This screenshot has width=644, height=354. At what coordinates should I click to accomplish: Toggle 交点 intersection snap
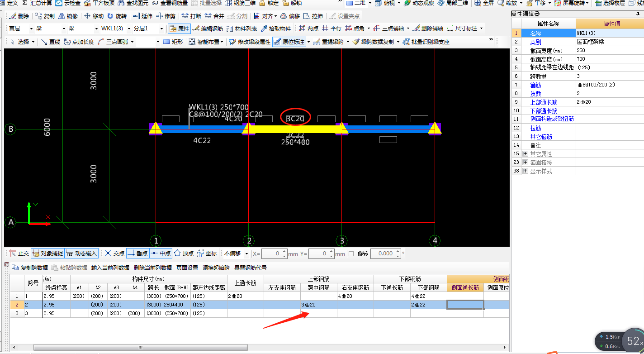[114, 254]
